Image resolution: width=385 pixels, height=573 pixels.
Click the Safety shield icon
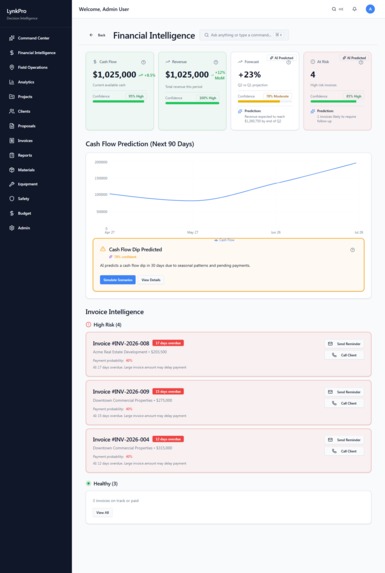pyautogui.click(x=12, y=198)
